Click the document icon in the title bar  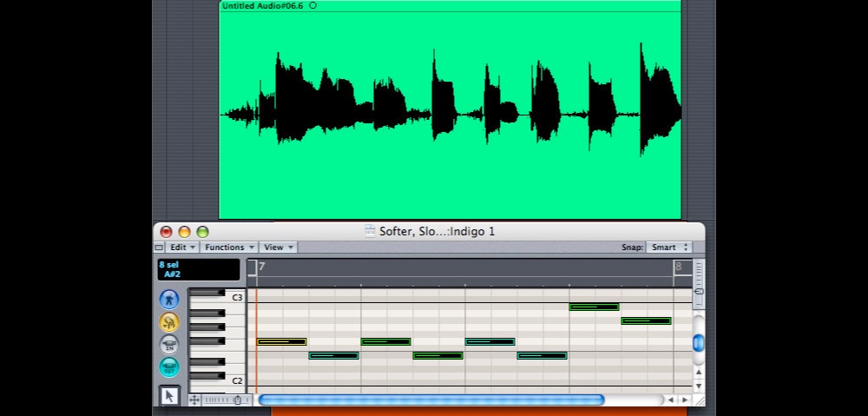(x=371, y=232)
